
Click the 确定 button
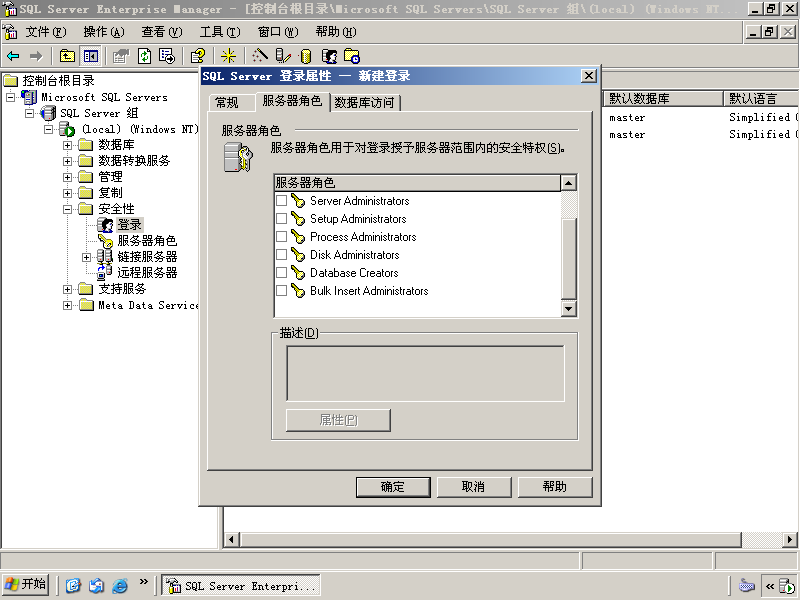(393, 487)
